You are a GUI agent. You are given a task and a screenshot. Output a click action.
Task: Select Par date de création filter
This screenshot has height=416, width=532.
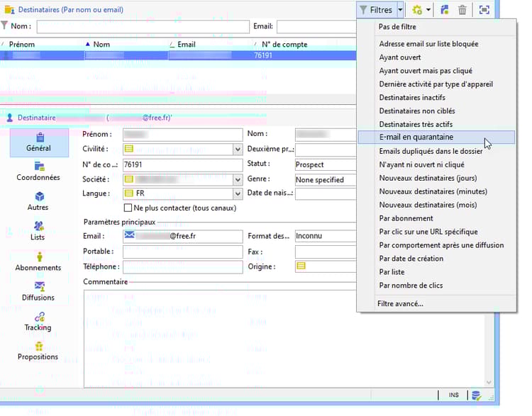411,259
